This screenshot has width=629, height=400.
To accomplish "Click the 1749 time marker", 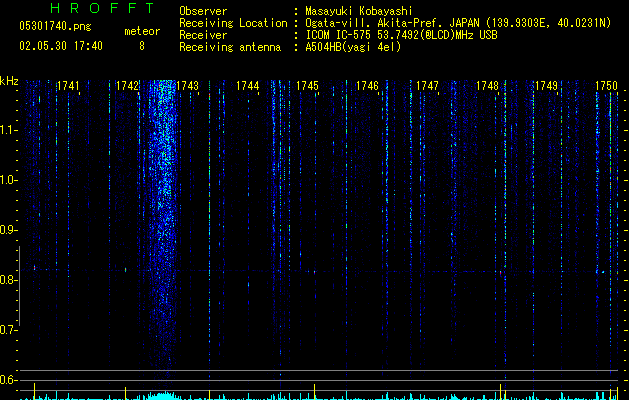I will 546,86.
